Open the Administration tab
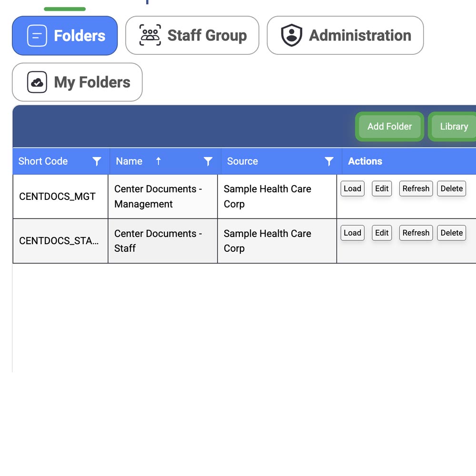 click(345, 36)
